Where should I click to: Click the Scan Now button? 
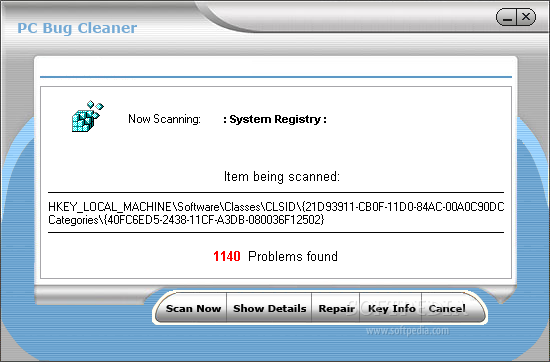point(193,308)
